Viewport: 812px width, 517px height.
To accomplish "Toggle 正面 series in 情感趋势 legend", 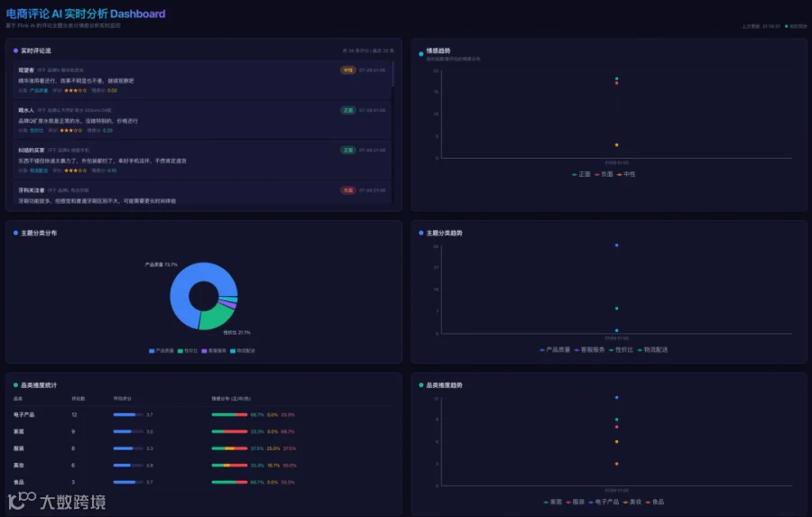I will 581,174.
